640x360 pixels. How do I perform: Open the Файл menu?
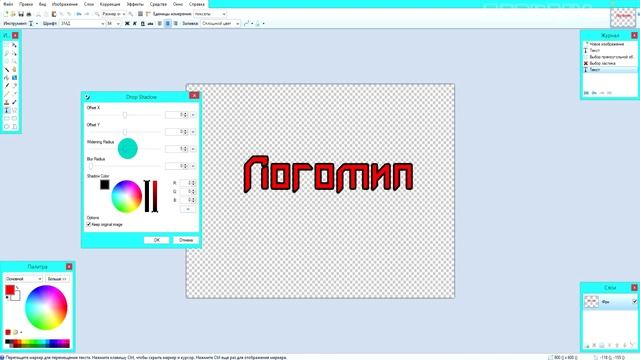8,4
